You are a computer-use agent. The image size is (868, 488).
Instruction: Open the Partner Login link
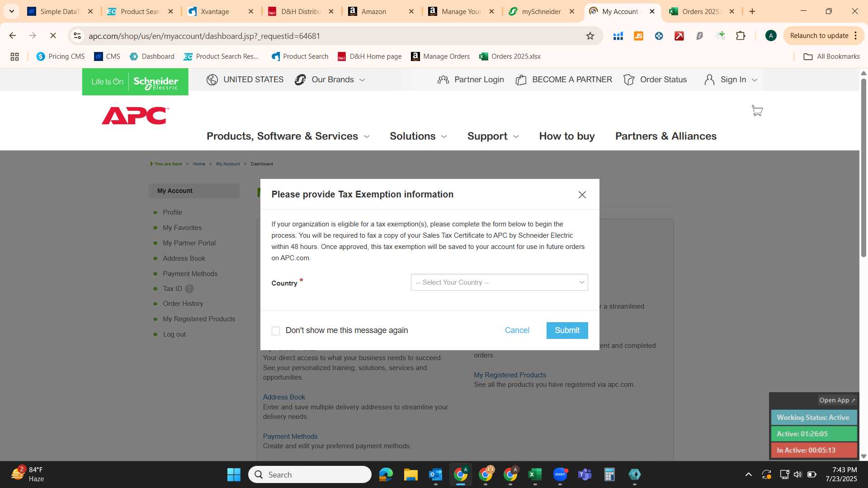click(x=471, y=80)
